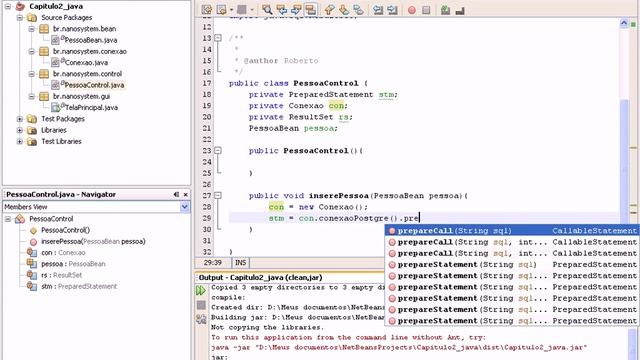Viewport: 640px width, 360px height.
Task: Jump to previous bookmark
Action: 329,10
